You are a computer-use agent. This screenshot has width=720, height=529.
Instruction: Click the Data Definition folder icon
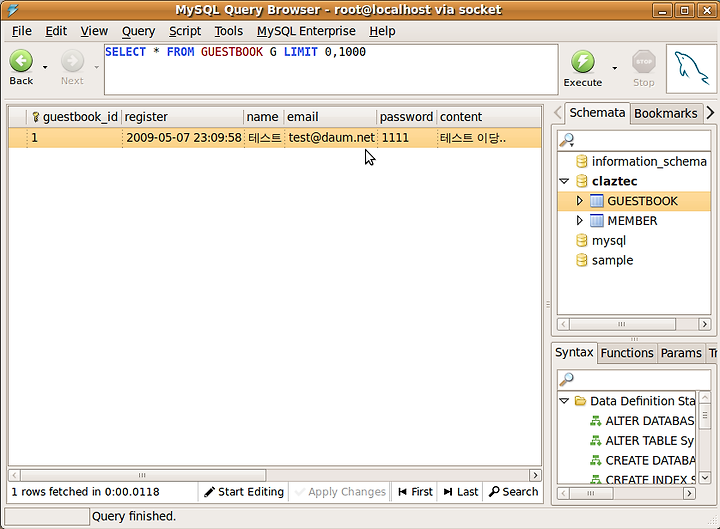(x=580, y=401)
